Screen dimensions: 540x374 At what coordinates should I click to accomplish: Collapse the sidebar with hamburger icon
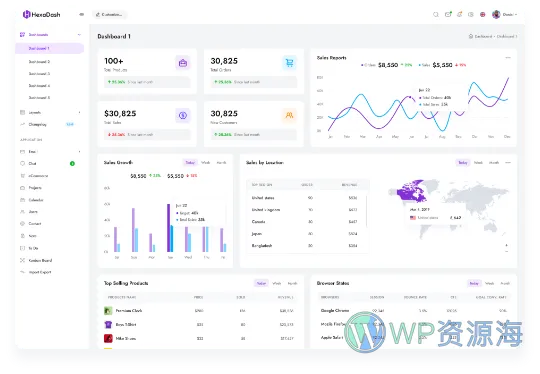pyautogui.click(x=82, y=14)
